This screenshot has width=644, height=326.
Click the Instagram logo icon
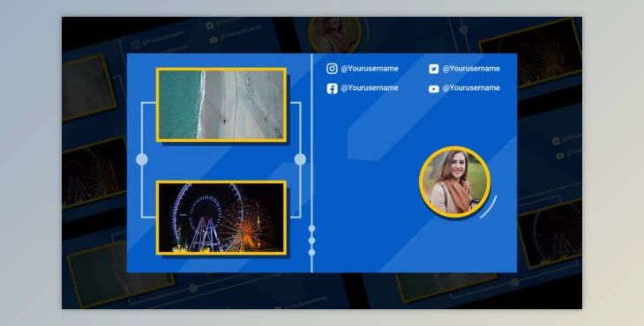(332, 69)
